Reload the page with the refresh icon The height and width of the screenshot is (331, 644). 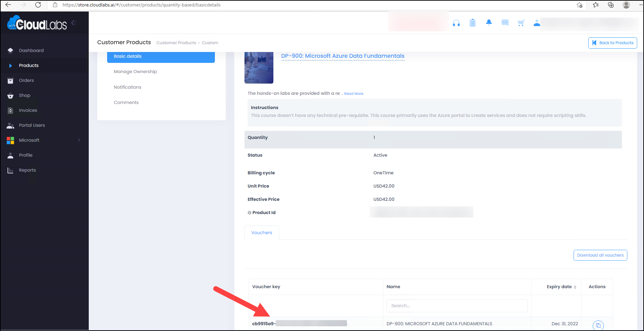click(x=38, y=5)
